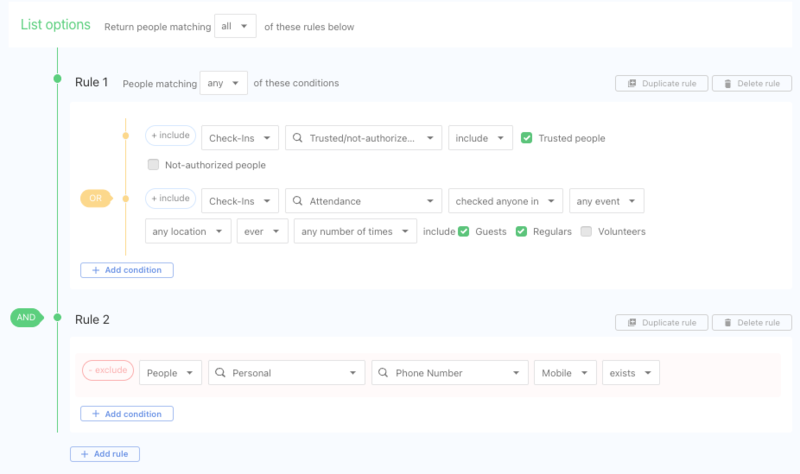Open the Mobile phone type dropdown
The height and width of the screenshot is (474, 800).
565,373
